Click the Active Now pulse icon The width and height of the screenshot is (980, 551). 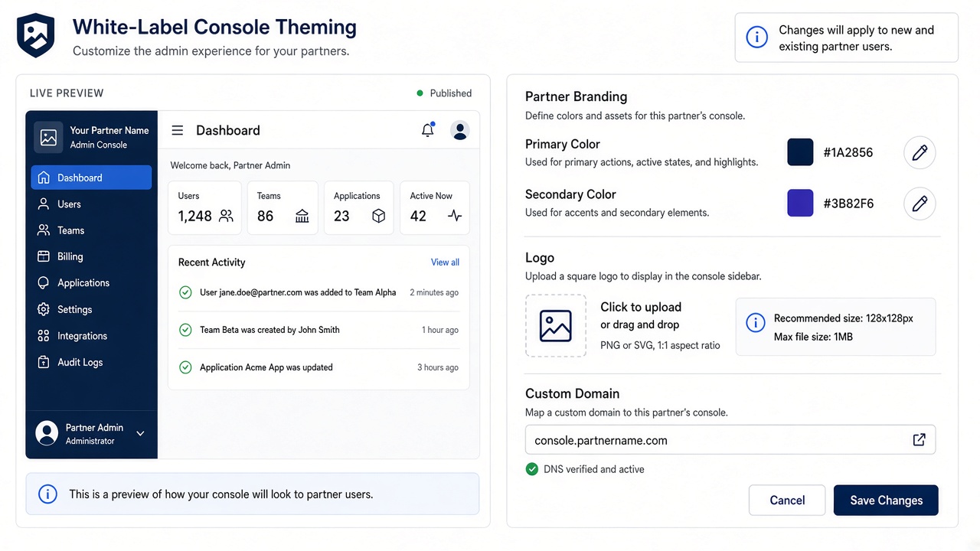tap(455, 216)
